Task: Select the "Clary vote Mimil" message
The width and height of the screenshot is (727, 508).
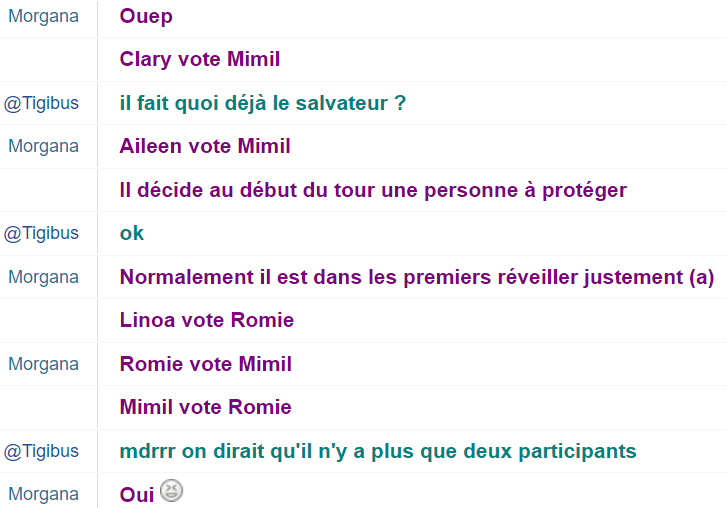Action: click(200, 59)
